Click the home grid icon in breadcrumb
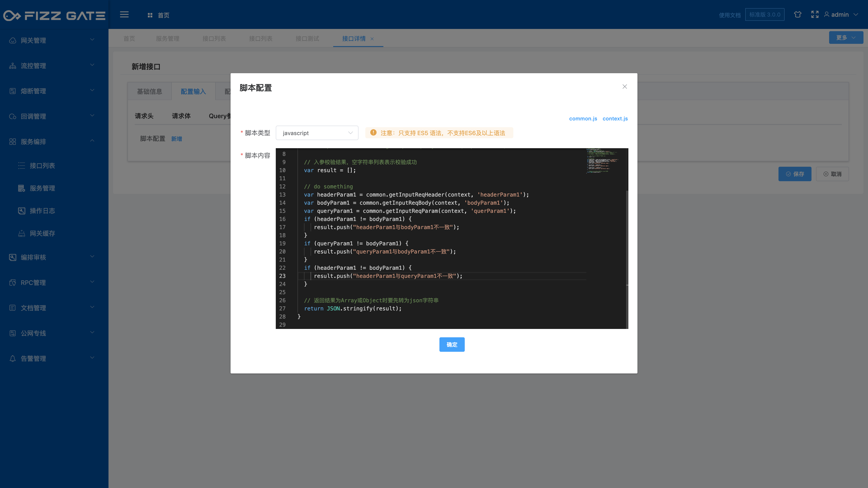 [150, 15]
